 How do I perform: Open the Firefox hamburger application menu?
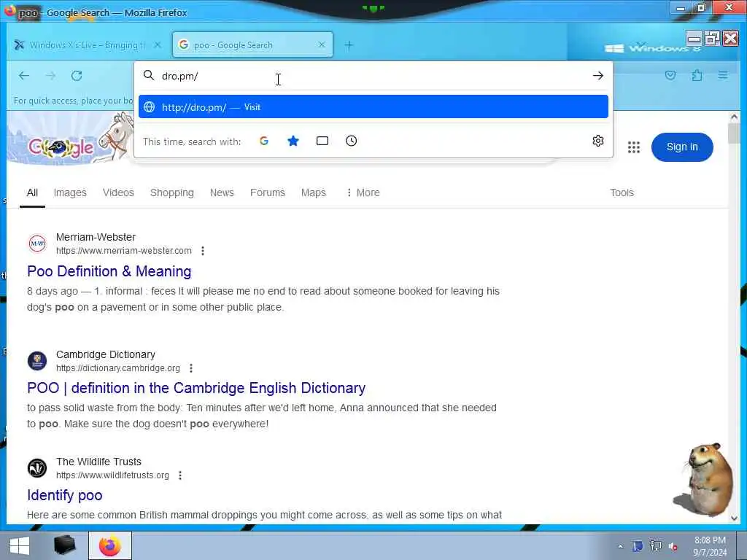coord(723,75)
